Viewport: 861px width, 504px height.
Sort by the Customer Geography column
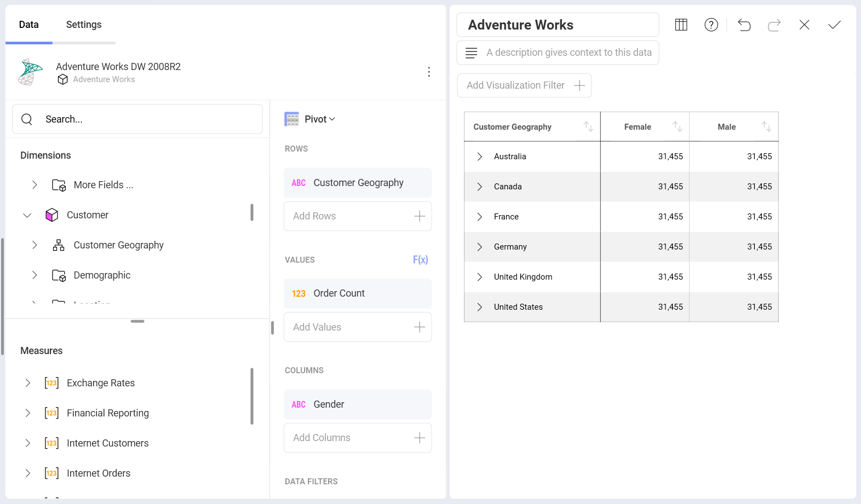(588, 126)
